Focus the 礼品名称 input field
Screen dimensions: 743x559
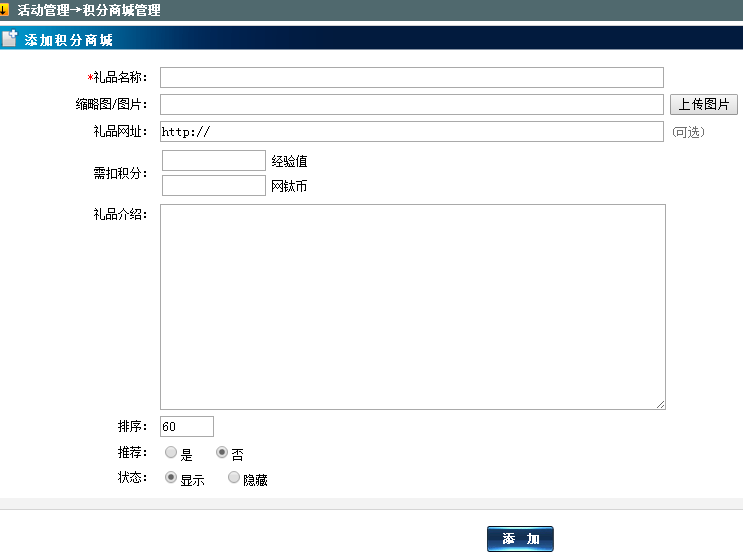coord(412,78)
